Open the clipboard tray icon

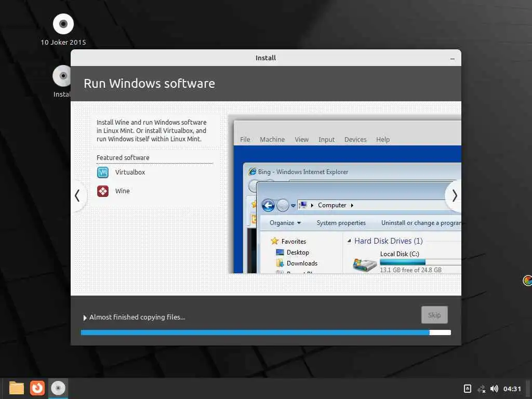tap(467, 389)
